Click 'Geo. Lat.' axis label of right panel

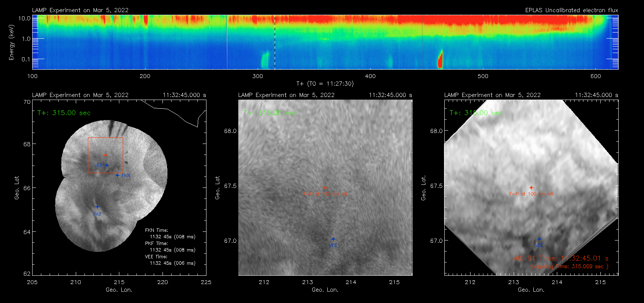(x=424, y=188)
